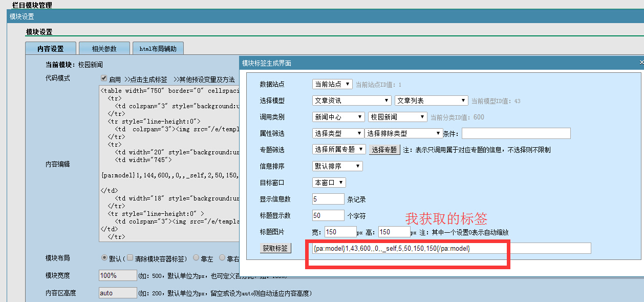Click the >>点击生成标签 link

click(x=146, y=79)
